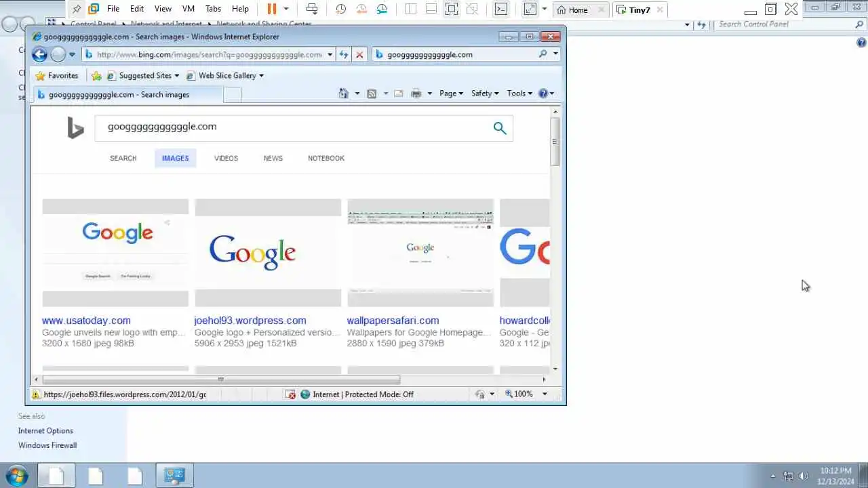Open Internet Options link in Control Panel
Screen dimensions: 868x488
pyautogui.click(x=45, y=431)
